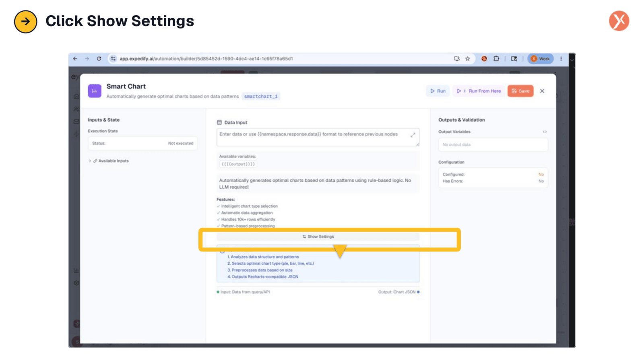The image size is (644, 362).
Task: Click the Data Input database icon
Action: tap(219, 122)
